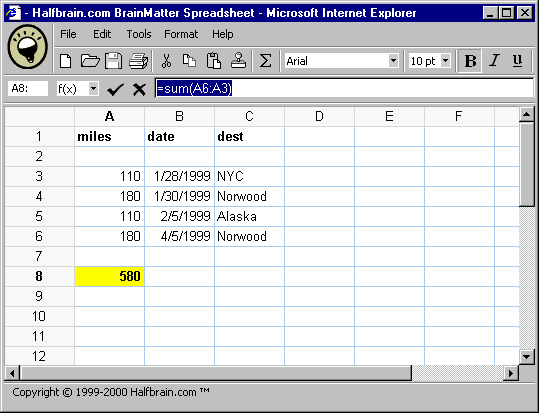
Task: Insert AutoSum with Sigma icon
Action: [x=265, y=61]
